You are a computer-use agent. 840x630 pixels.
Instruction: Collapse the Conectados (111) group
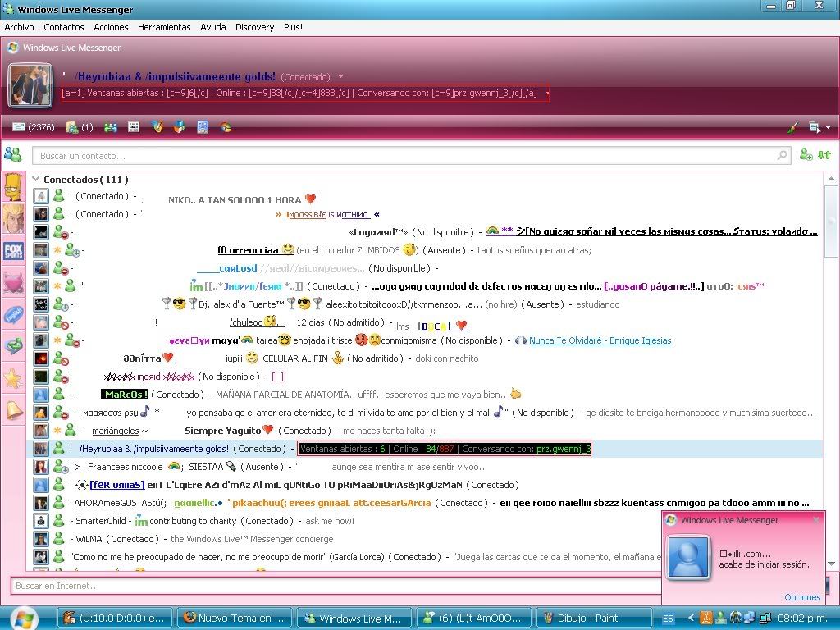click(36, 179)
